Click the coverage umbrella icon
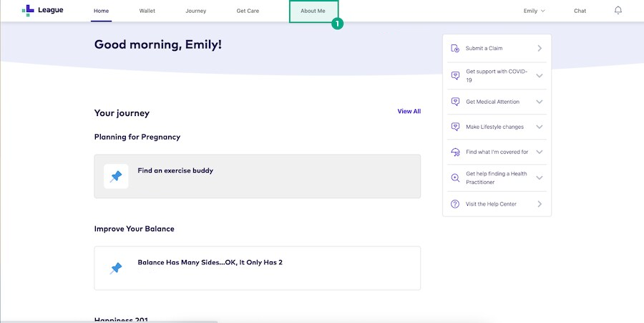 (455, 152)
